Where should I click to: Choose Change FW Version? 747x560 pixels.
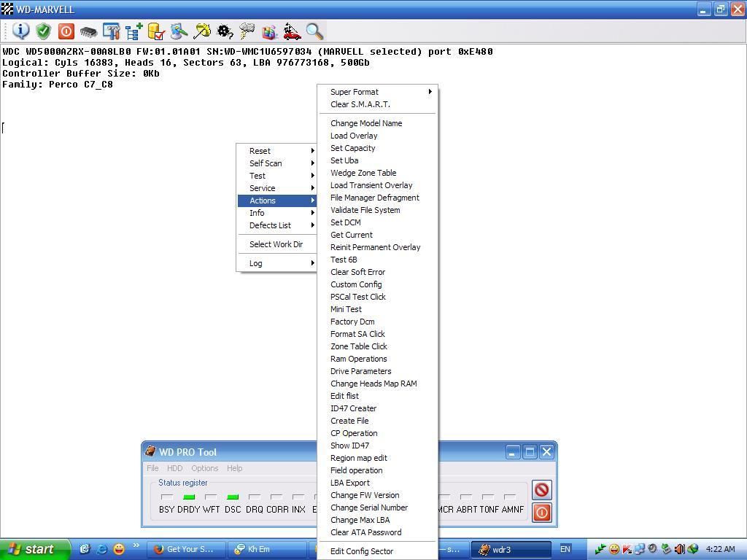point(378,495)
